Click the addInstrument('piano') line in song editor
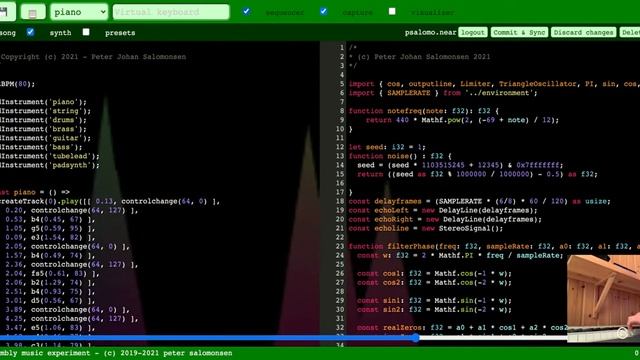Image resolution: width=640 pixels, height=360 pixels. [x=43, y=102]
